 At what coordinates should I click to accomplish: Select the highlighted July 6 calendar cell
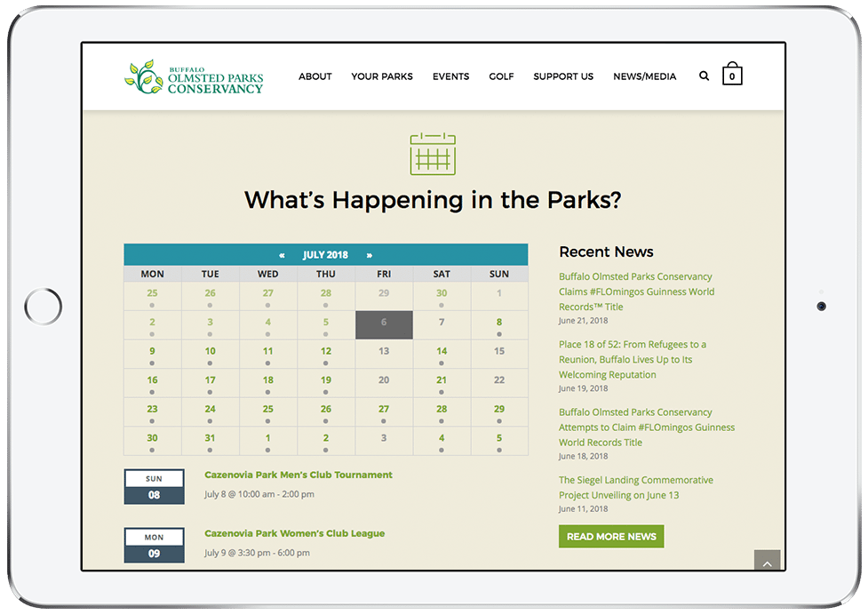[x=384, y=324]
